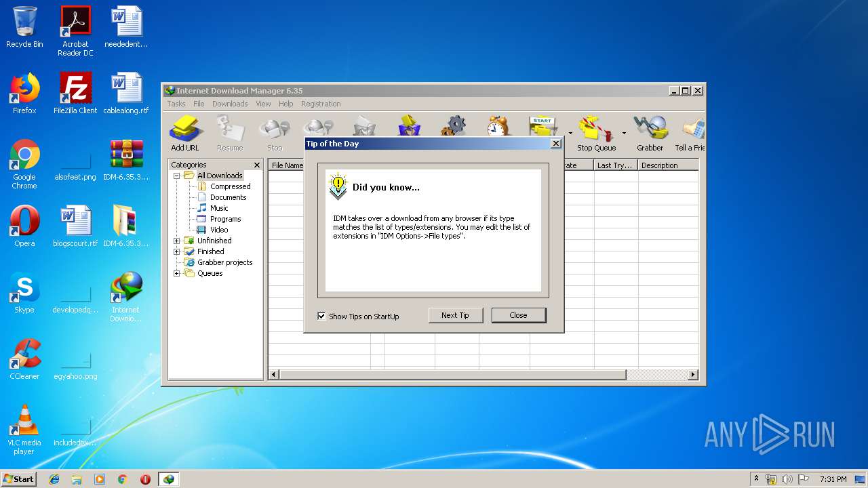This screenshot has height=488, width=868.
Task: Select the Skype desktop shortcut
Action: (24, 293)
